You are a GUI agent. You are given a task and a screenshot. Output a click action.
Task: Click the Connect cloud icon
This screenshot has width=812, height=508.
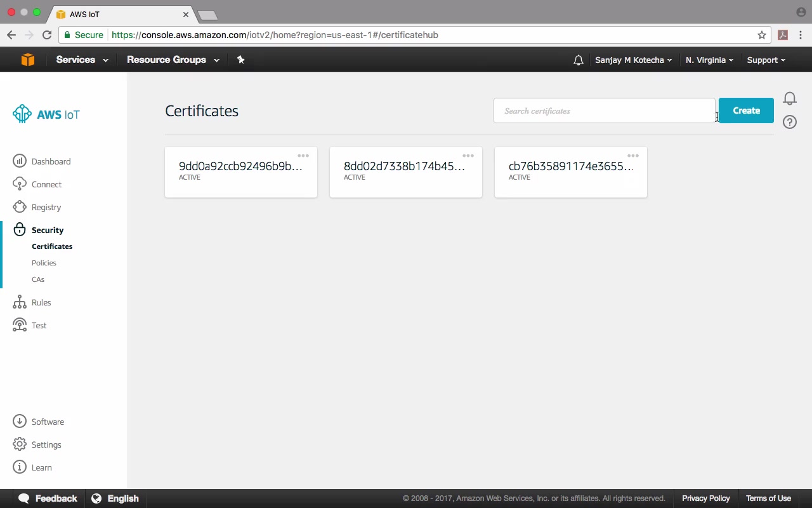20,184
